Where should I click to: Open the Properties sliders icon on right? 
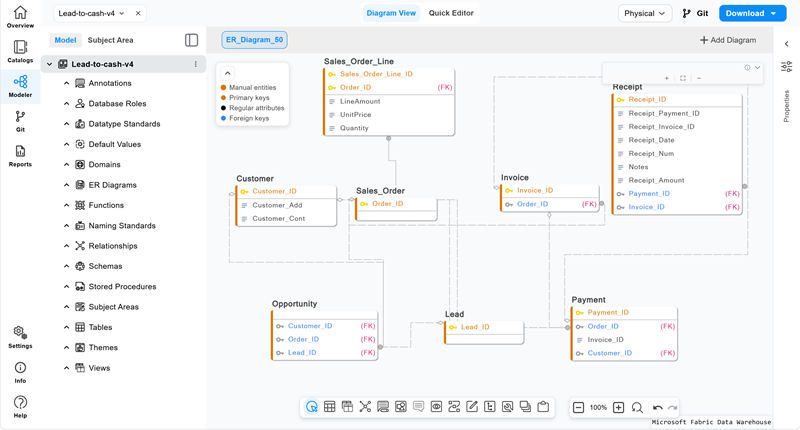tap(787, 66)
